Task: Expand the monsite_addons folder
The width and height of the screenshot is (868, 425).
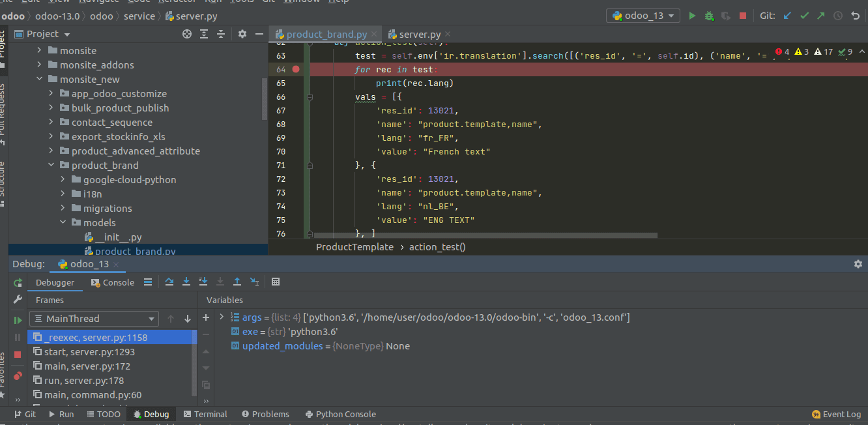Action: coord(39,65)
